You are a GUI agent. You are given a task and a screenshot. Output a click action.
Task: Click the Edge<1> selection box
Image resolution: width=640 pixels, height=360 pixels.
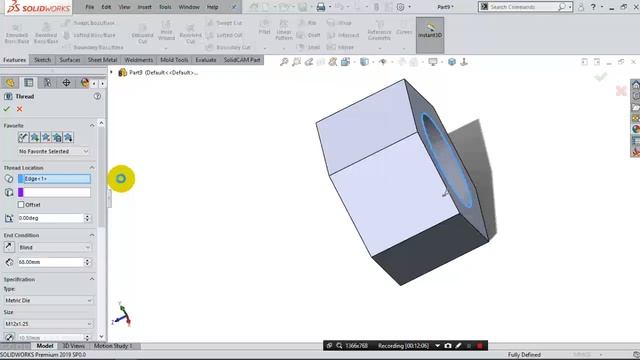pyautogui.click(x=54, y=179)
